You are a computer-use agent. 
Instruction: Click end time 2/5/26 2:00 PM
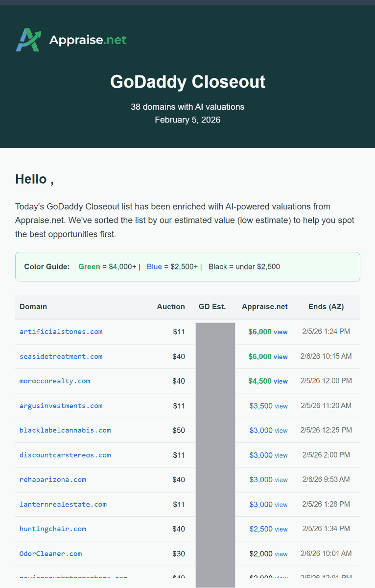326,455
